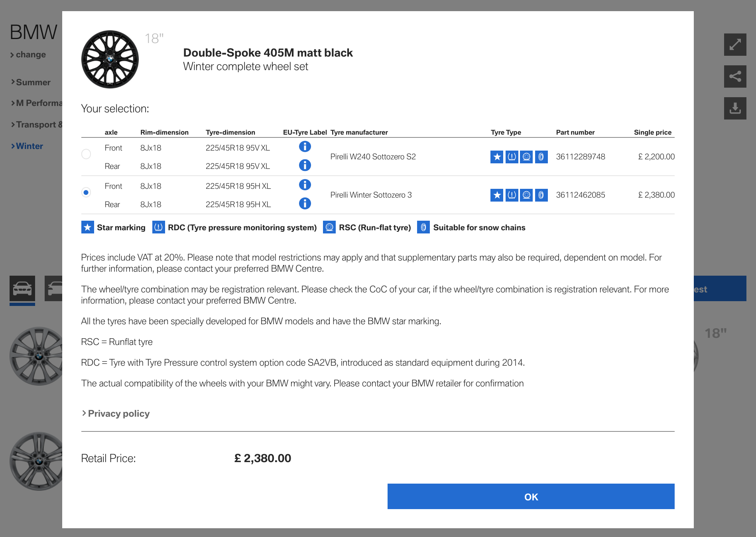The width and height of the screenshot is (756, 537).
Task: Open EU-Tyre Label info for Sottozero S2 front
Action: coord(305,147)
